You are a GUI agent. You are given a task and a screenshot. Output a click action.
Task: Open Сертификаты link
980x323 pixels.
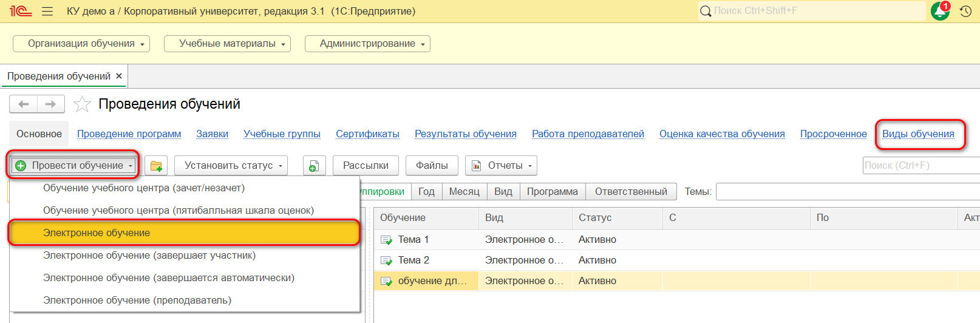pyautogui.click(x=367, y=134)
